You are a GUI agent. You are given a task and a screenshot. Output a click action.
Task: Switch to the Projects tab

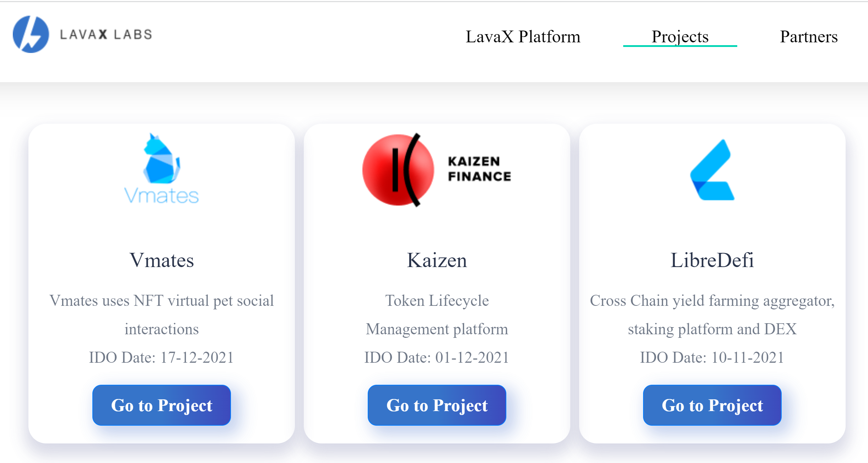point(680,37)
